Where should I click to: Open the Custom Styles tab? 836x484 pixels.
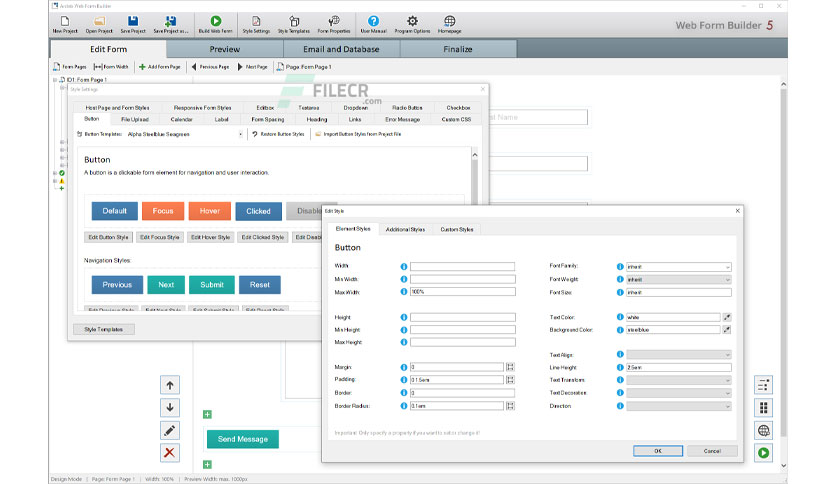(457, 229)
